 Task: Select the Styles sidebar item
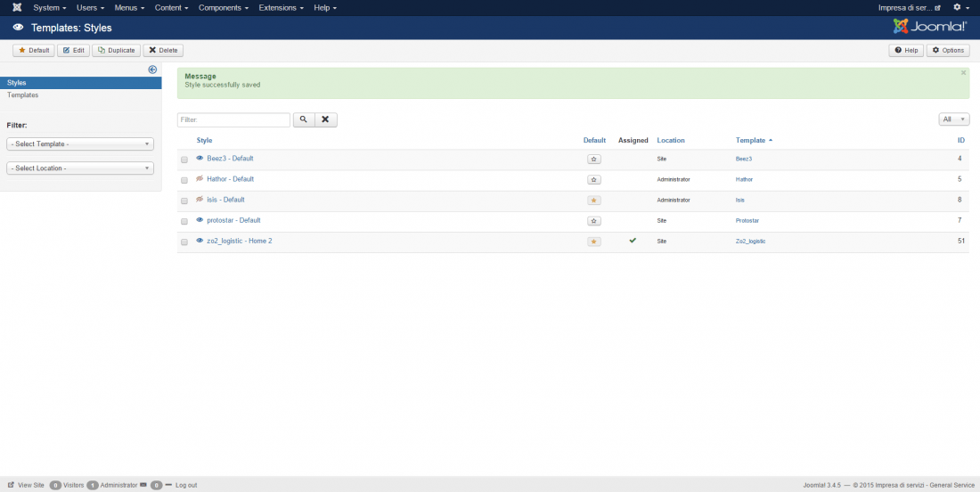pos(80,83)
